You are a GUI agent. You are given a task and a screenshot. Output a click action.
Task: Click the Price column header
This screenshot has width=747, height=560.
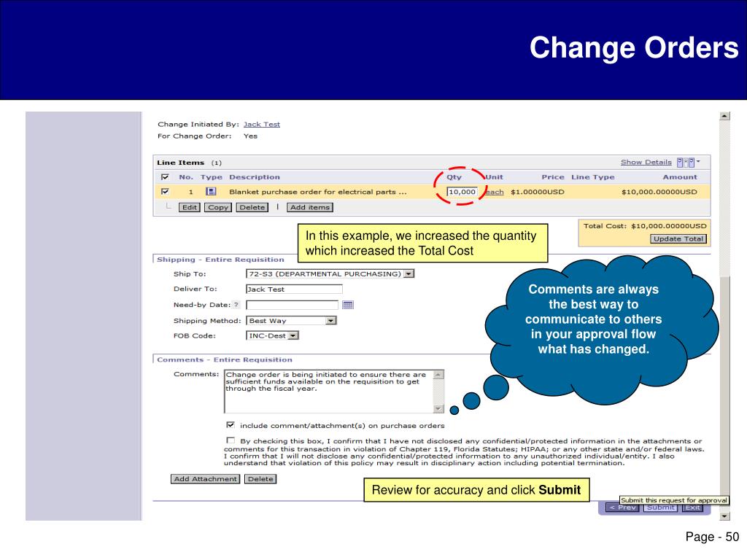(x=553, y=177)
